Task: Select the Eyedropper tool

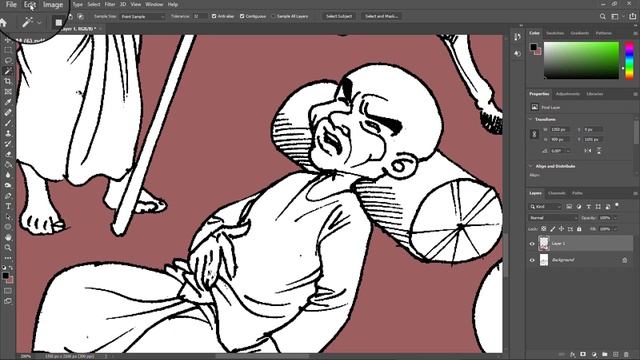Action: pyautogui.click(x=8, y=102)
